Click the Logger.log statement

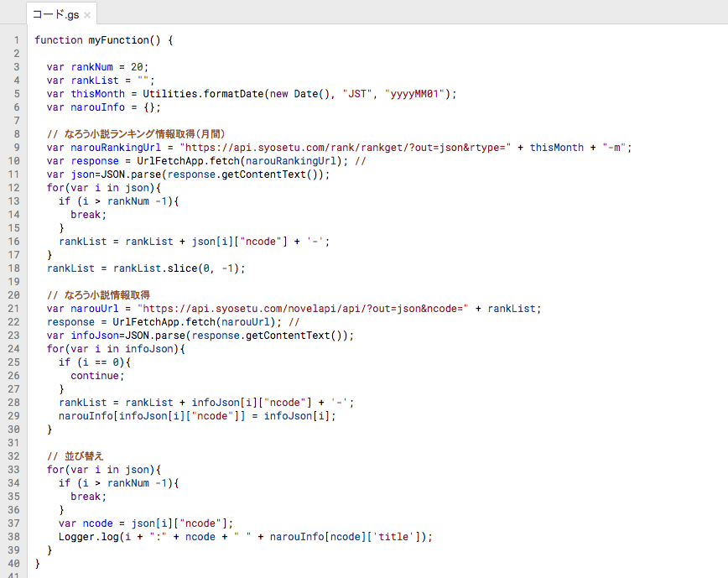[x=246, y=537]
